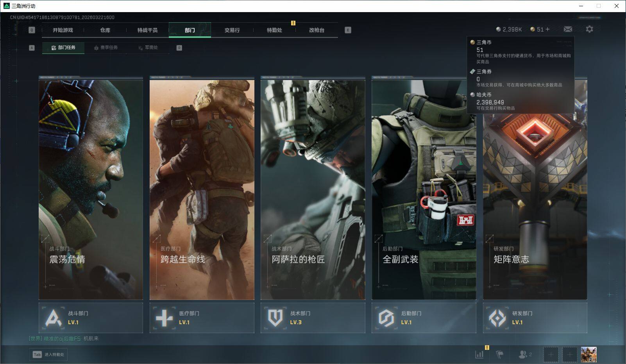Click the first empty squad slot plus
The width and height of the screenshot is (626, 364).
pos(551,355)
